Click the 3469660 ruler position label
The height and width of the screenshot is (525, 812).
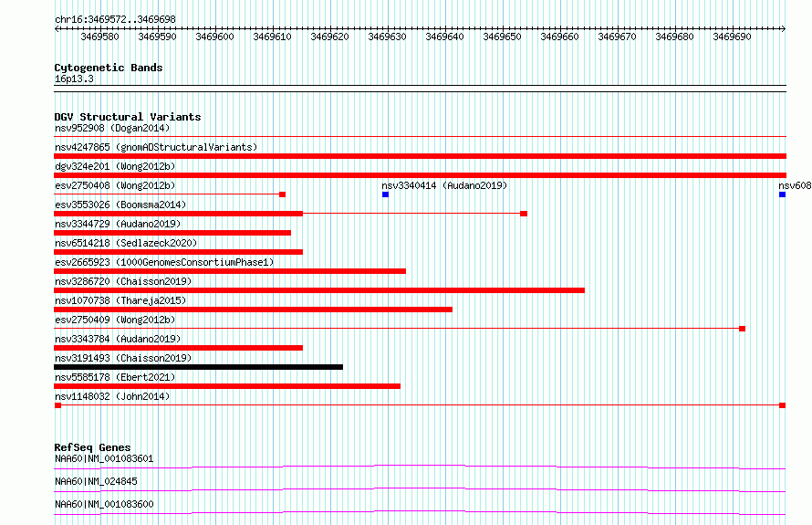pyautogui.click(x=559, y=37)
